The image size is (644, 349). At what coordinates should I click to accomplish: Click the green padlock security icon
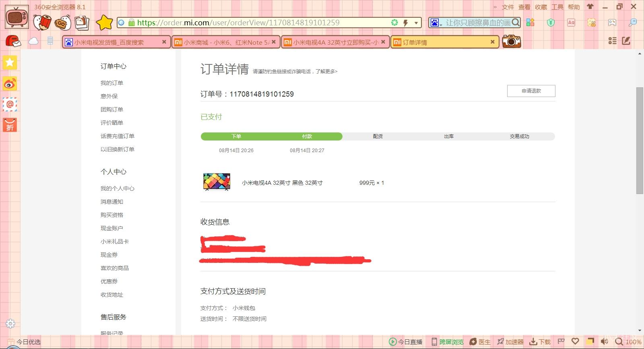click(x=131, y=23)
